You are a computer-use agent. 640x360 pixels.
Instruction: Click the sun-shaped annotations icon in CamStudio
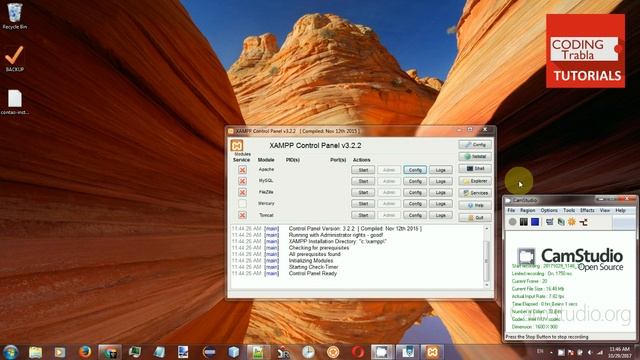click(x=572, y=222)
